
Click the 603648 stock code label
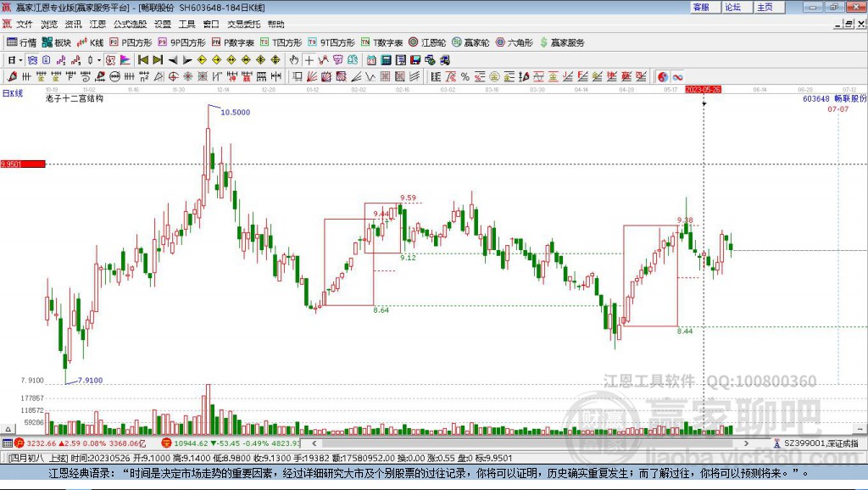(816, 98)
